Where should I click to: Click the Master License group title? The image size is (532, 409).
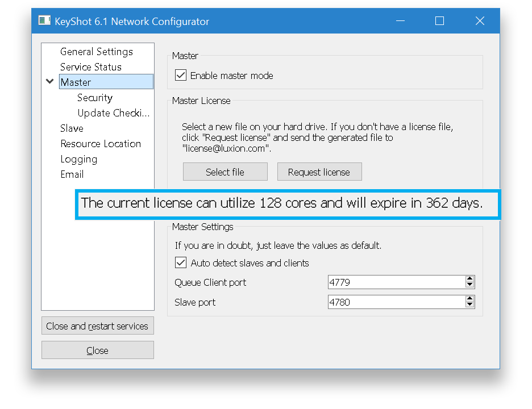(x=201, y=101)
